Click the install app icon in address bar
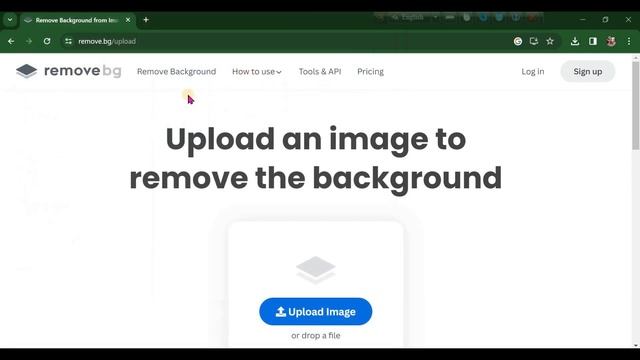The height and width of the screenshot is (360, 640). point(534,41)
